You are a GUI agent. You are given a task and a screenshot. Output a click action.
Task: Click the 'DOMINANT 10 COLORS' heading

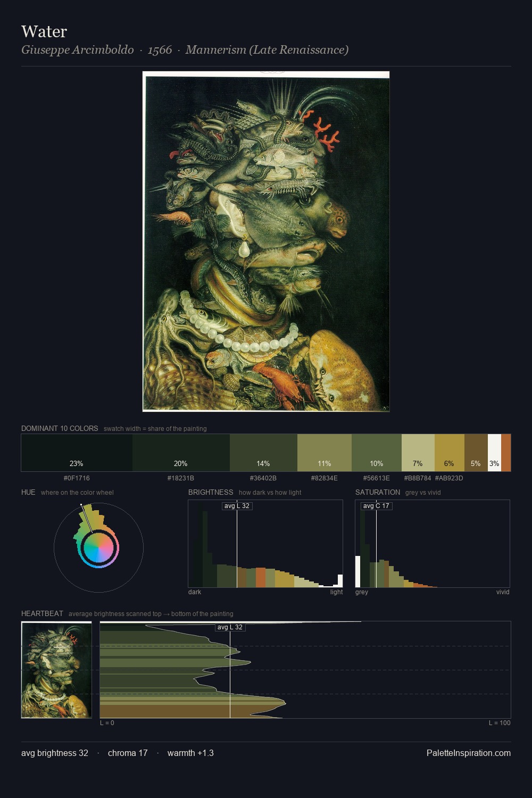pos(60,428)
